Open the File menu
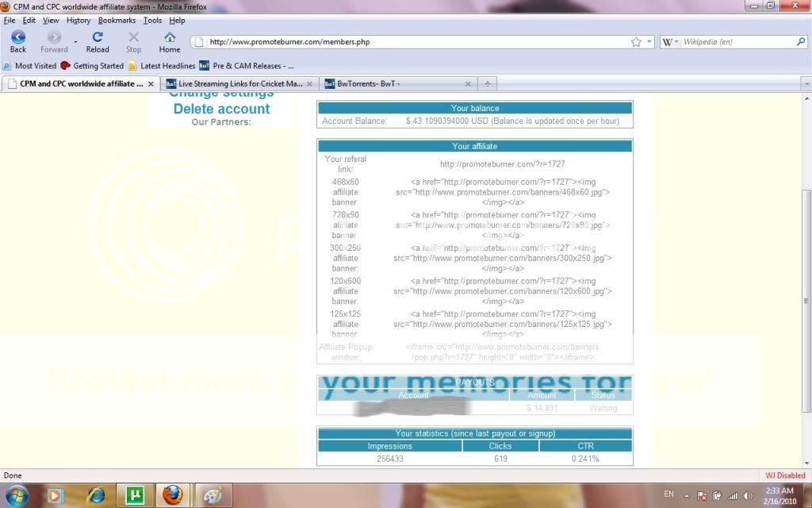 (10, 20)
